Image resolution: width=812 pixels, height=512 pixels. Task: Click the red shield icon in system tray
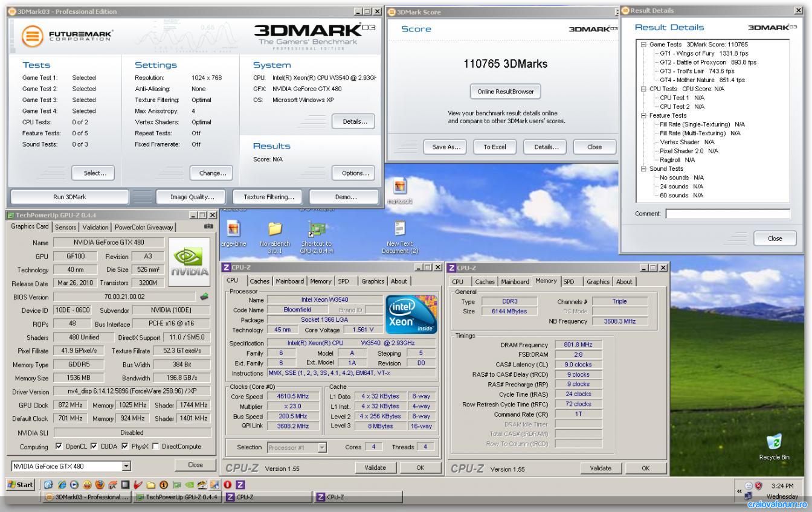[758, 485]
